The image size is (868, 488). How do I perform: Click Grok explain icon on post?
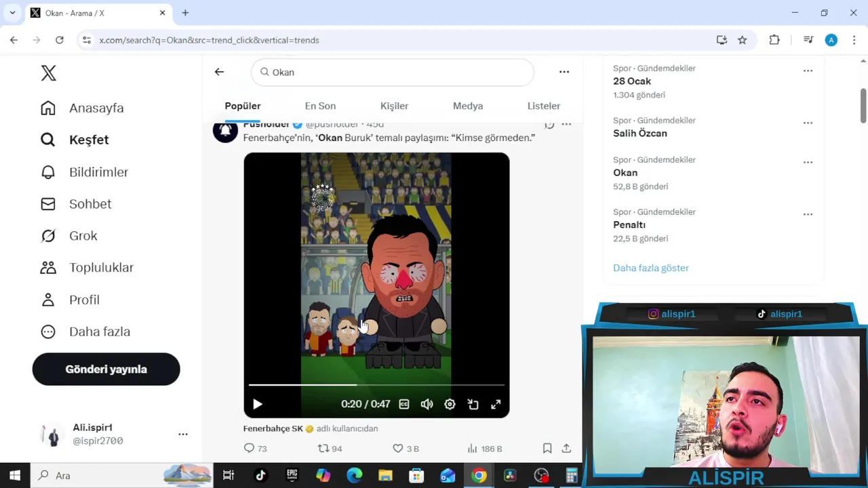[x=549, y=125]
